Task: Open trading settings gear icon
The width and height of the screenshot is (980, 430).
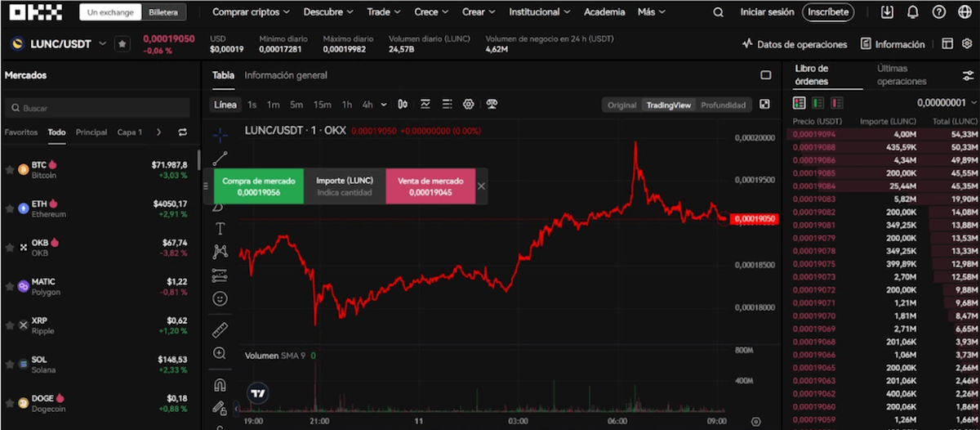Action: tap(969, 44)
